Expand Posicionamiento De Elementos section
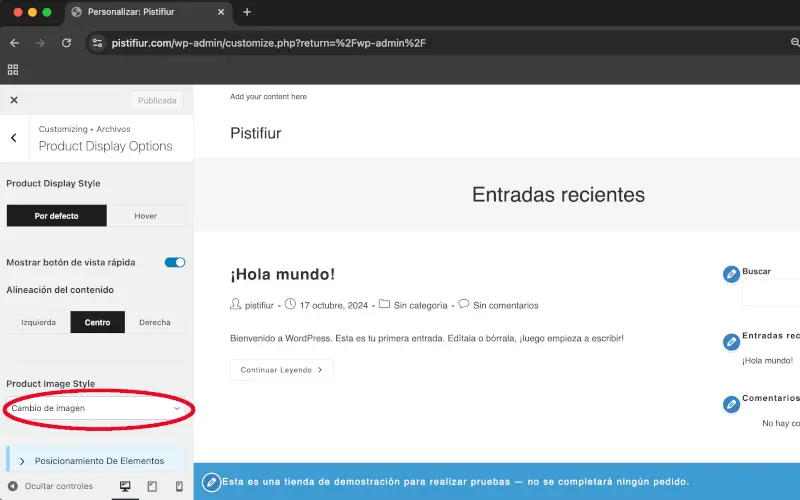The width and height of the screenshot is (800, 500). pyautogui.click(x=95, y=461)
